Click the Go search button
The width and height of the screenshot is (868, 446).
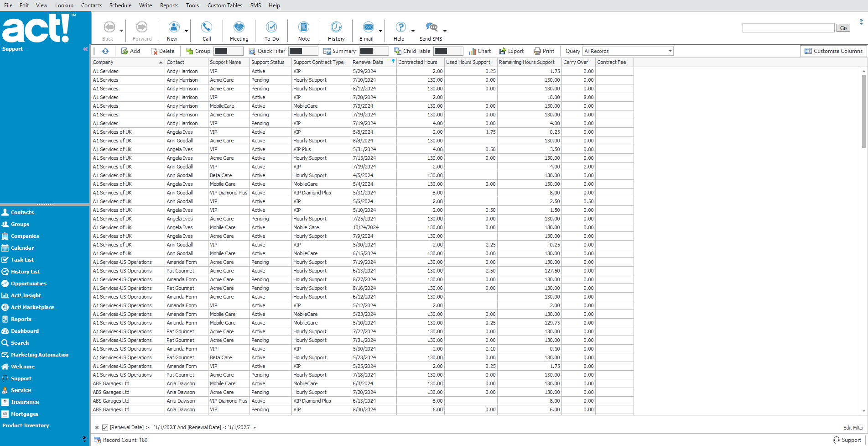pyautogui.click(x=843, y=28)
